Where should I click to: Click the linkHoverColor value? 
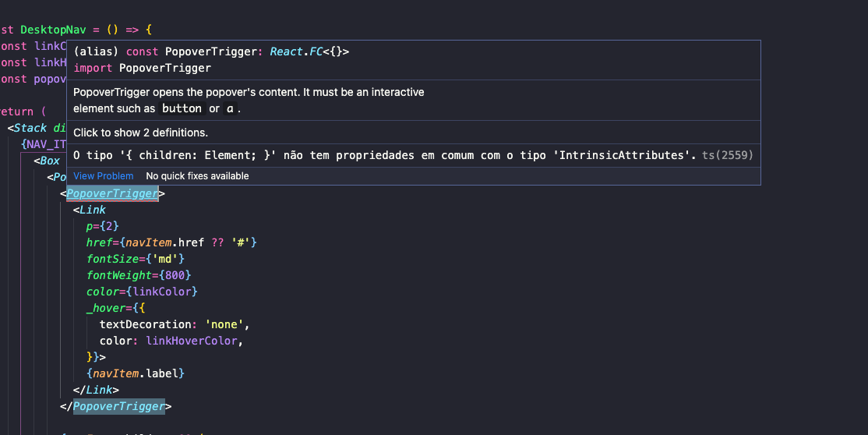pyautogui.click(x=192, y=341)
